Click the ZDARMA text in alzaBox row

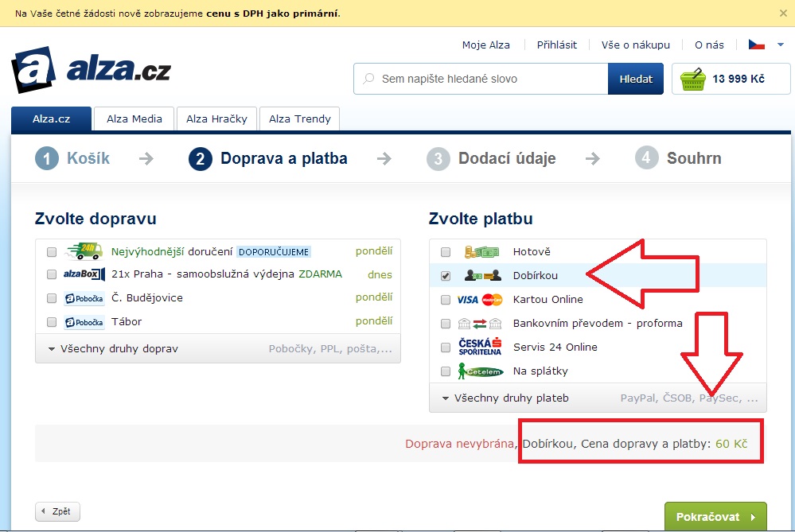pos(320,274)
